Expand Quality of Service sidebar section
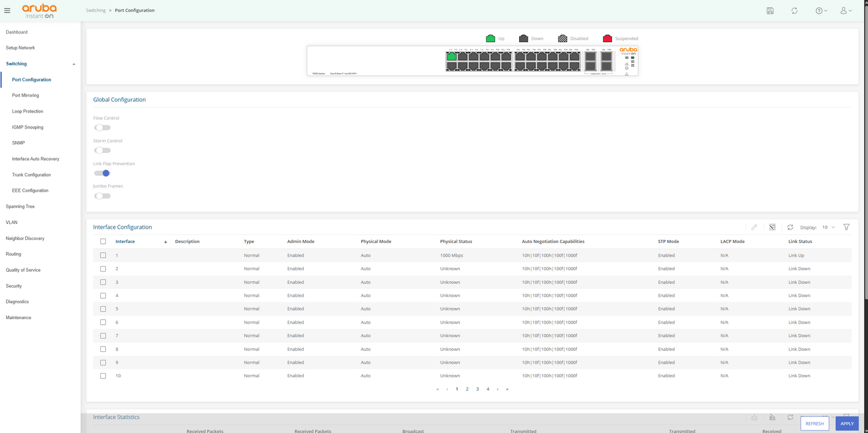This screenshot has height=433, width=868. (24, 270)
